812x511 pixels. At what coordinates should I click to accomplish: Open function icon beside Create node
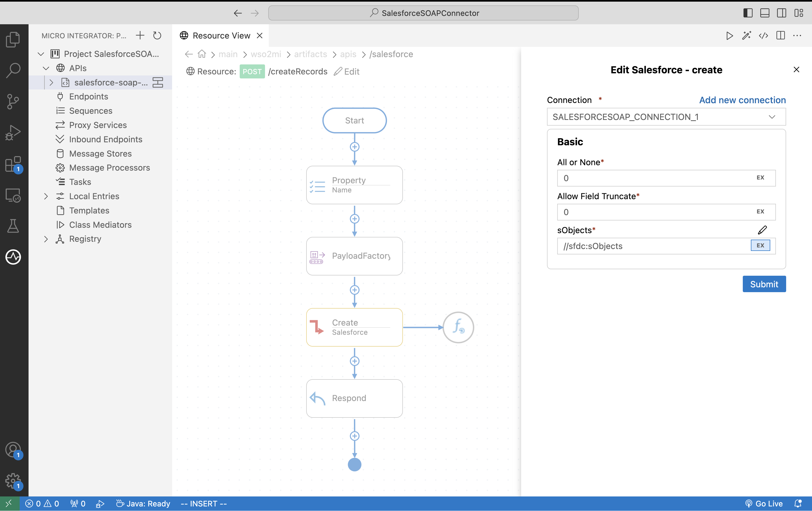[x=458, y=327]
